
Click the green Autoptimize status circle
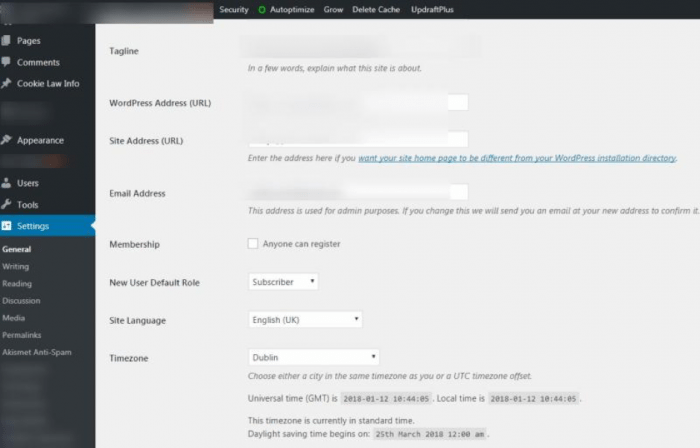click(x=262, y=10)
